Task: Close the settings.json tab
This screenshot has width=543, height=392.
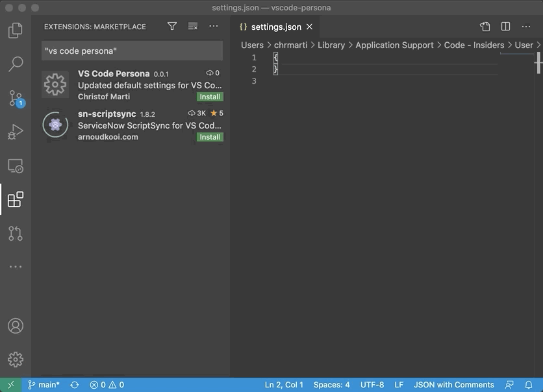Action: pyautogui.click(x=309, y=27)
